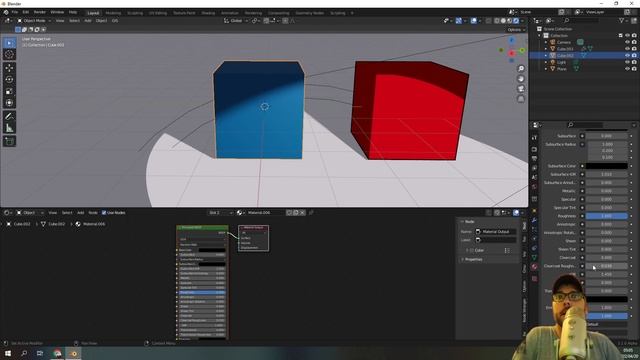Click the Material Output node header
Image resolution: width=640 pixels, height=360 pixels.
[x=253, y=227]
